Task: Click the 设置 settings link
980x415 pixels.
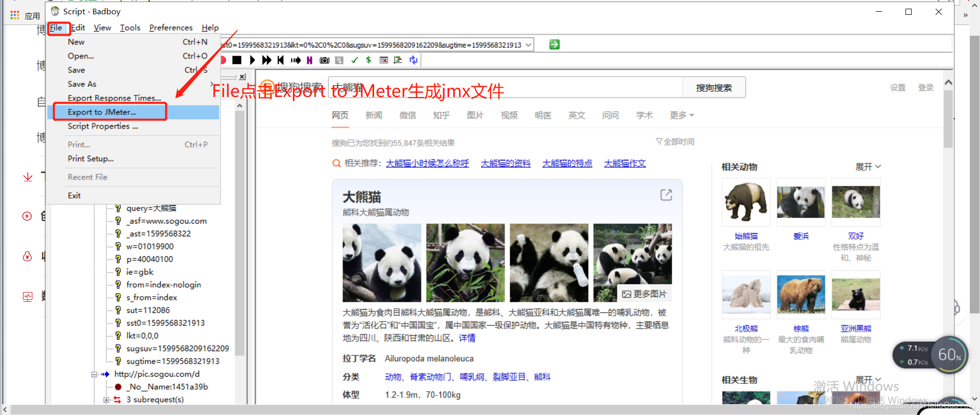Action: (x=898, y=88)
